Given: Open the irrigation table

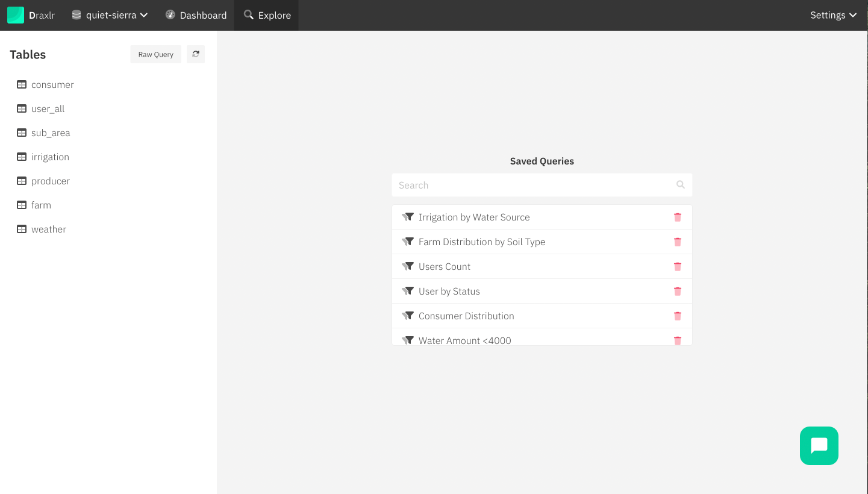Looking at the screenshot, I should pyautogui.click(x=50, y=157).
